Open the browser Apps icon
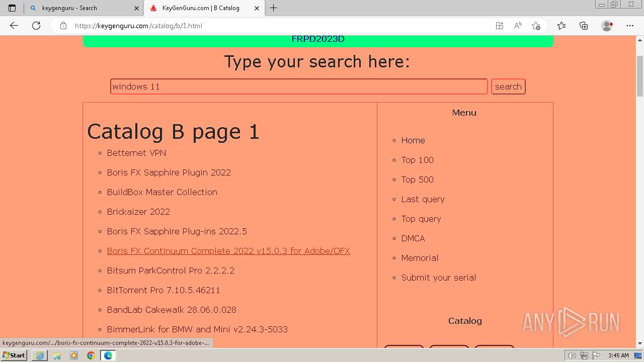Viewport: 644px width, 362px height. (499, 26)
